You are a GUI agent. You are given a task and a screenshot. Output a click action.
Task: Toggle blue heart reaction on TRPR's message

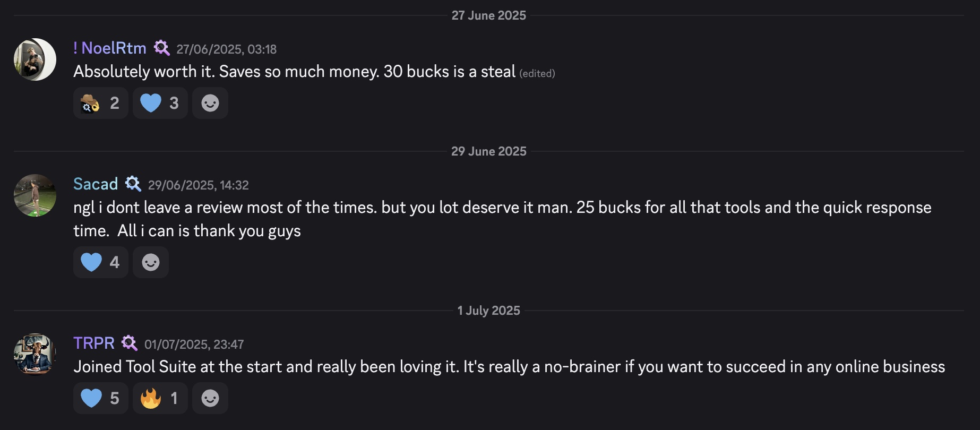[x=100, y=398]
